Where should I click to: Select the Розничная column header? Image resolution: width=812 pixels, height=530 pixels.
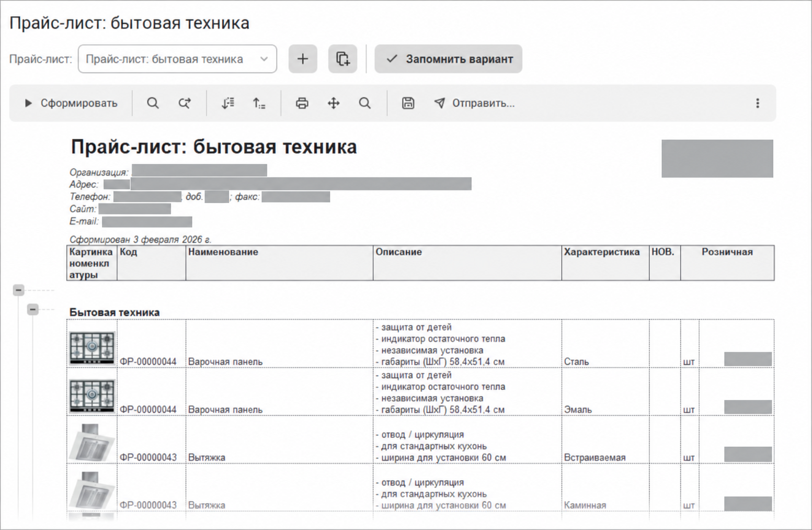coord(727,263)
